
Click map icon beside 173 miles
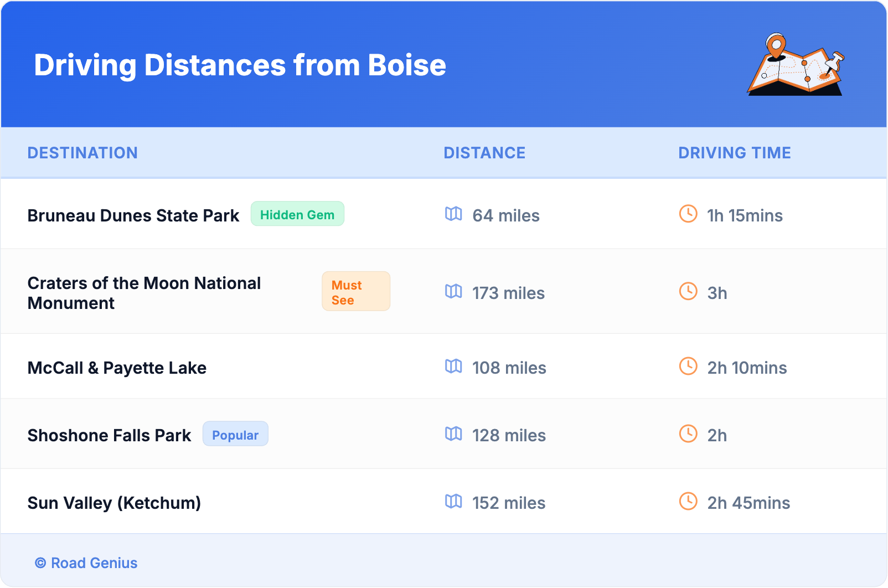453,291
